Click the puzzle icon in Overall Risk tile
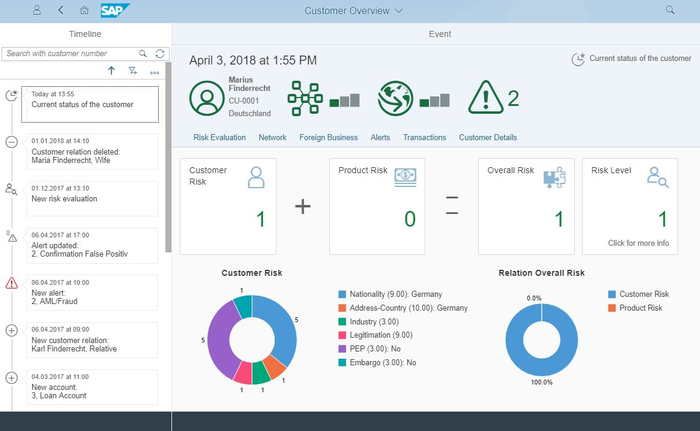Screen dimensions: 700x431 pyautogui.click(x=554, y=177)
